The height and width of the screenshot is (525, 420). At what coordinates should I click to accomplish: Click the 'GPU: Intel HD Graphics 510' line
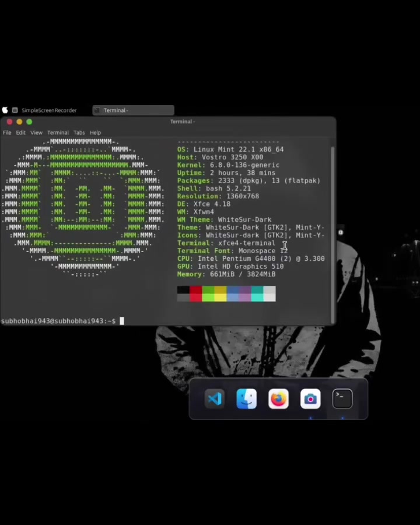230,267
